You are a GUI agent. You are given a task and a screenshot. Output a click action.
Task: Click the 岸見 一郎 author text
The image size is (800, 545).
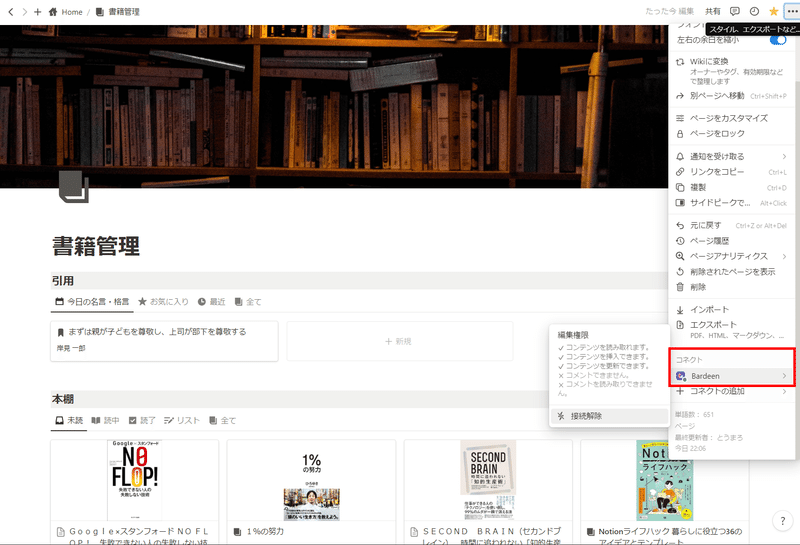pyautogui.click(x=71, y=348)
